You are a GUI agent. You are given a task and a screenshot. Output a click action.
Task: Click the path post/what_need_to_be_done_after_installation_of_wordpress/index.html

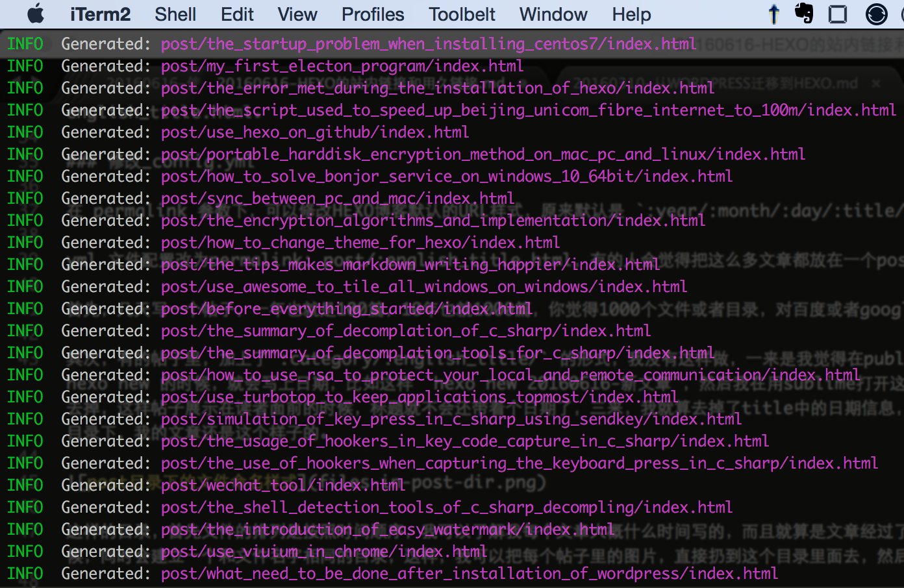point(470,574)
